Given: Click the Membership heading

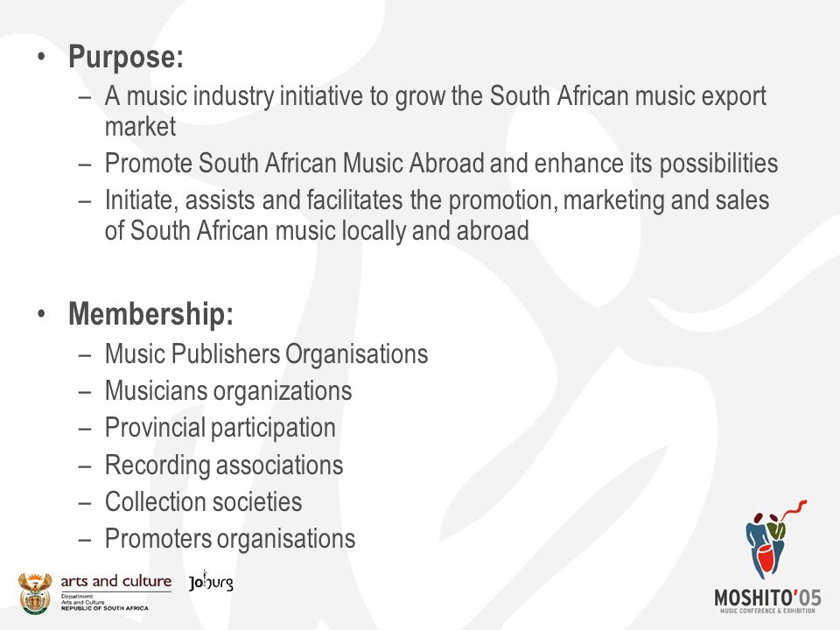Looking at the screenshot, I should (151, 313).
